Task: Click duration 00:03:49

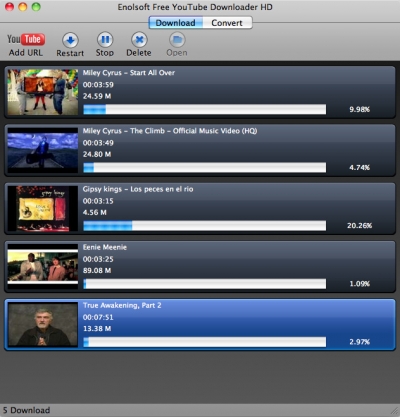Action: 98,143
